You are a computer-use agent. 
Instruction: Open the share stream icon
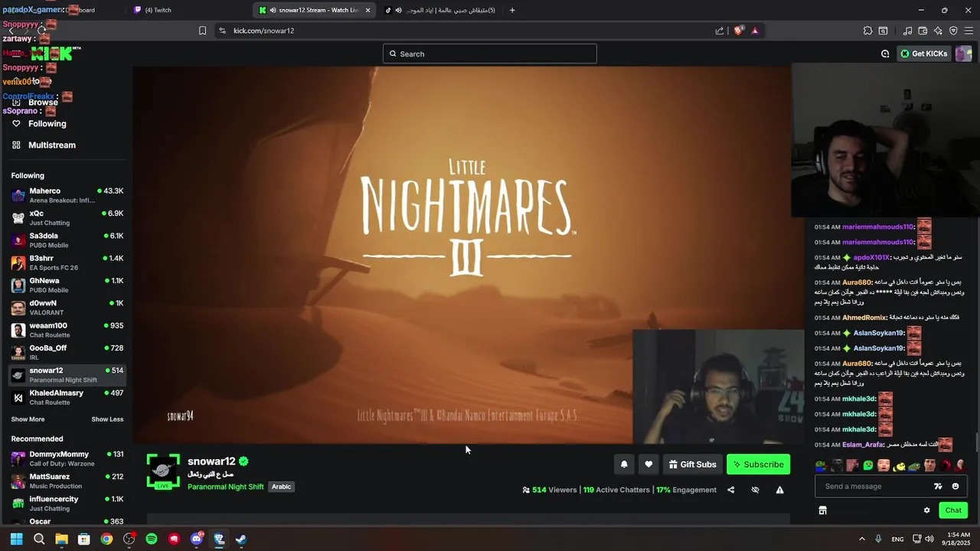(730, 490)
